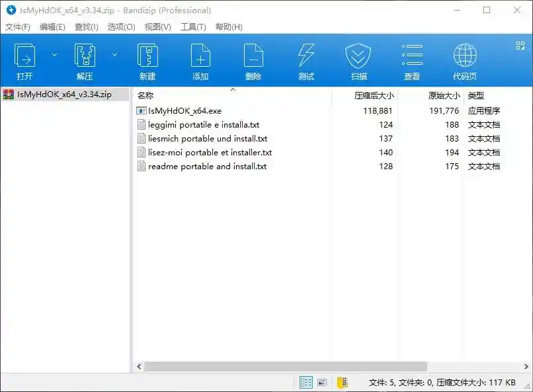Toggle detailed list view in the status bar
The width and height of the screenshot is (533, 392).
pyautogui.click(x=306, y=382)
